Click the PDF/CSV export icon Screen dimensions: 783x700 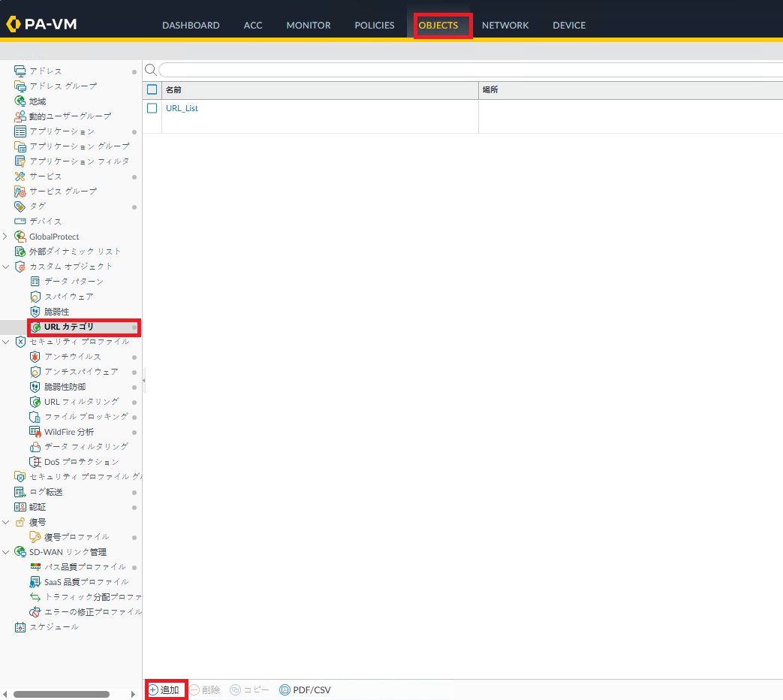click(x=285, y=690)
